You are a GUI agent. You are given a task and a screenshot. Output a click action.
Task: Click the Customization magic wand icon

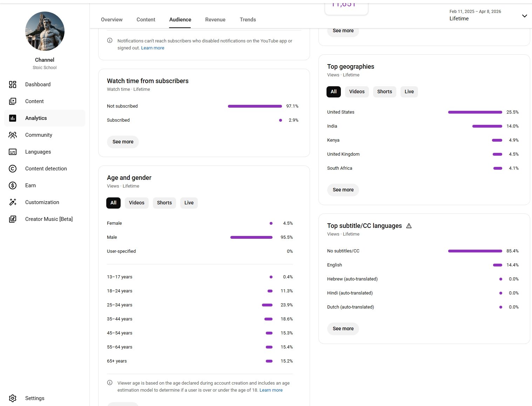pos(13,202)
